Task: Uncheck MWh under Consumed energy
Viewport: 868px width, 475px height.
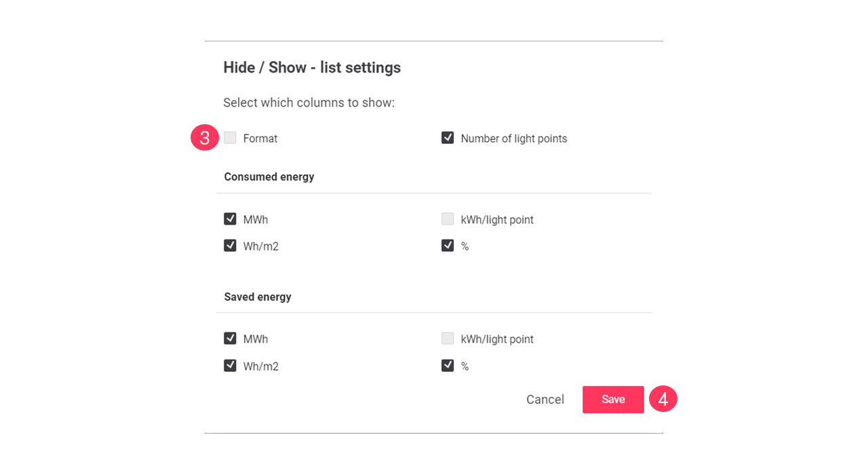Action: click(x=230, y=218)
